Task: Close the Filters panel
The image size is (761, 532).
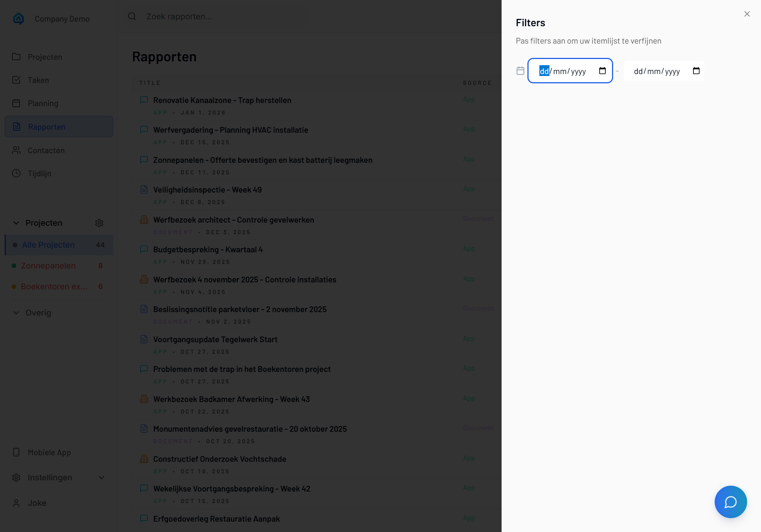Action: pos(747,14)
